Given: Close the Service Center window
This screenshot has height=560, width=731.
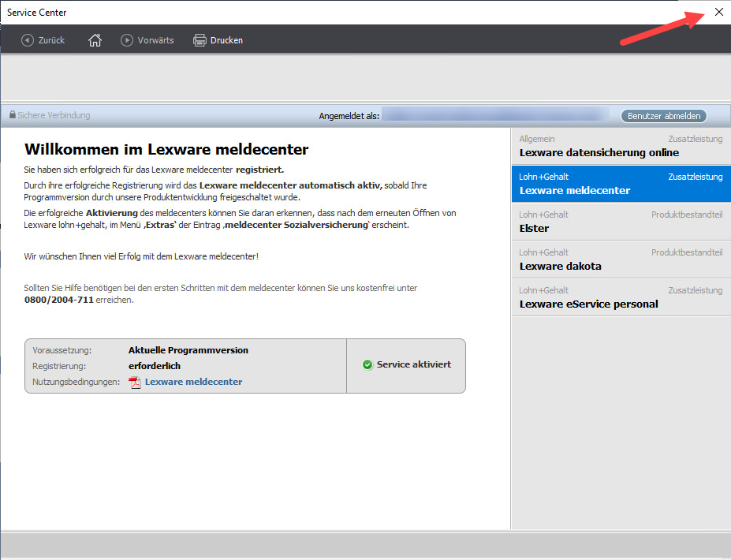Looking at the screenshot, I should [719, 12].
